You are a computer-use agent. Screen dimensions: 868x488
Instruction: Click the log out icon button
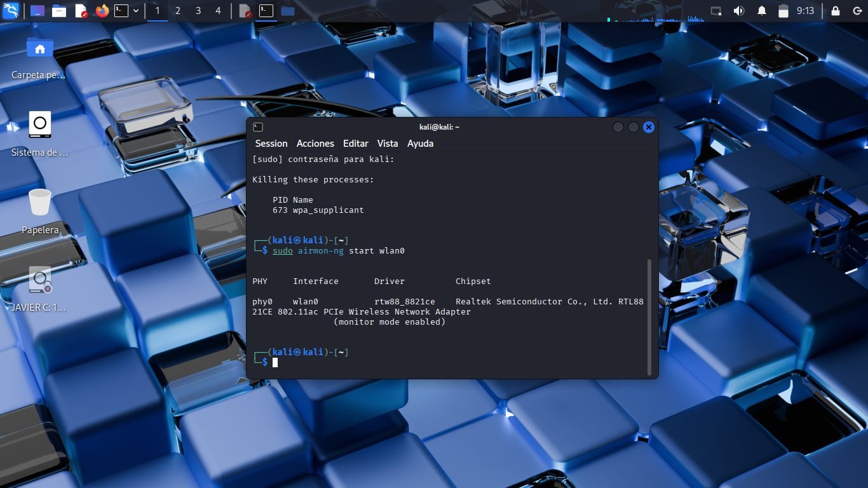point(855,11)
